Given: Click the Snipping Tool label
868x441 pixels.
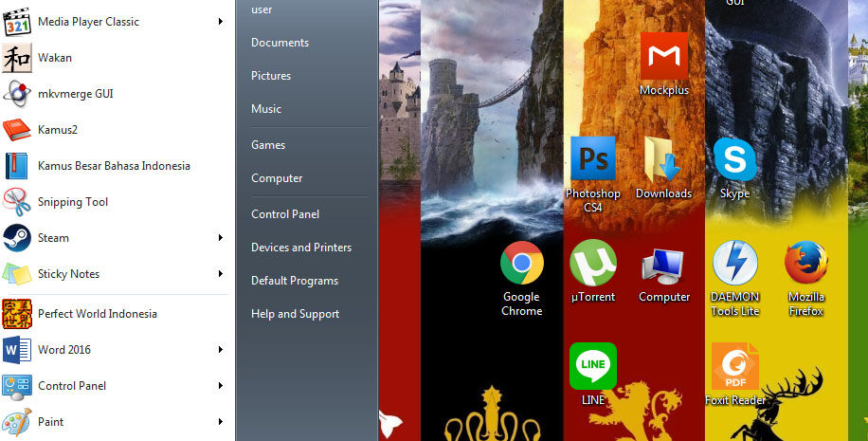Looking at the screenshot, I should point(73,202).
